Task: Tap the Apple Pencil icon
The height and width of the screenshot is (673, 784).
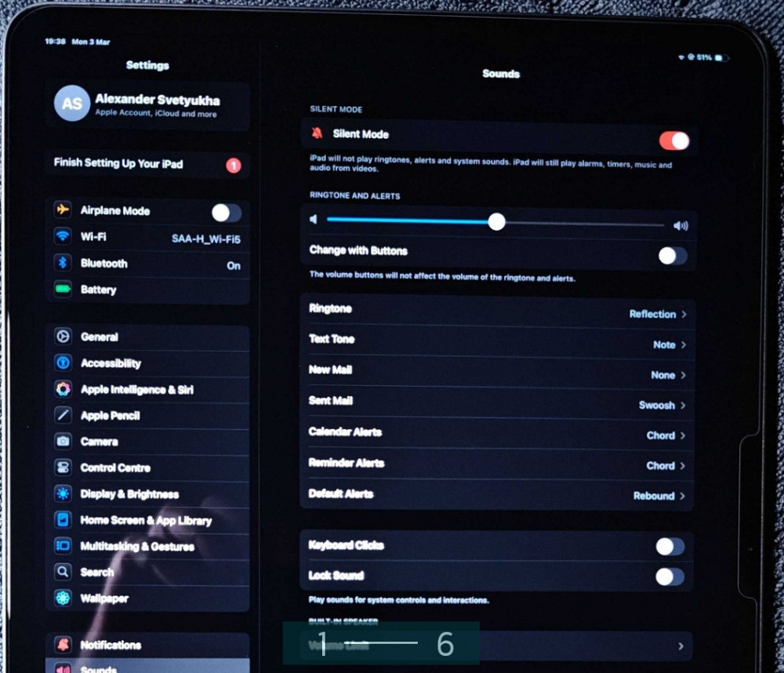Action: coord(63,416)
